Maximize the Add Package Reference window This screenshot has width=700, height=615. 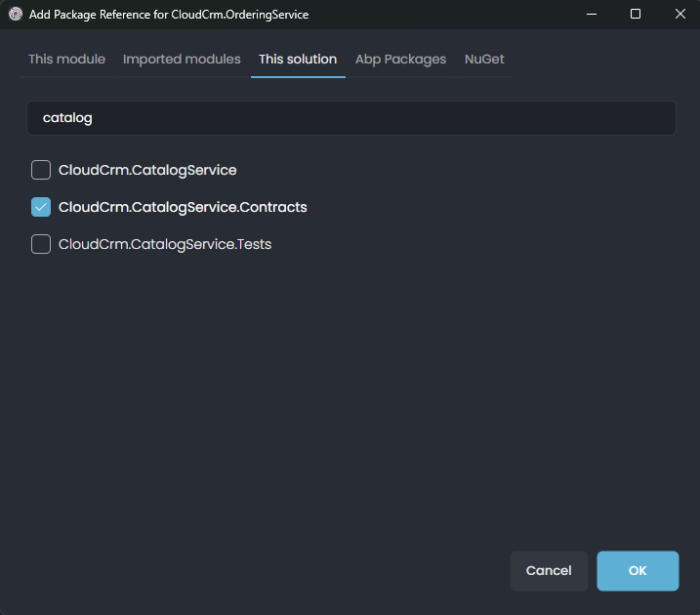636,15
